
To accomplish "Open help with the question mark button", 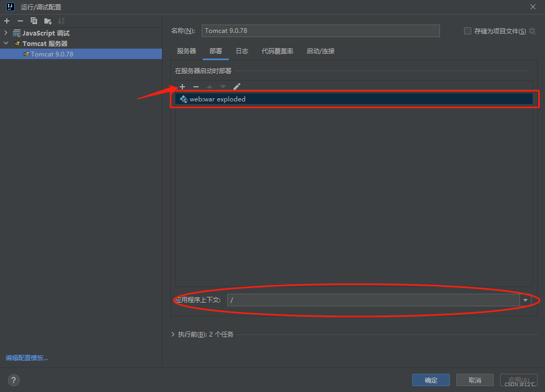I will (14, 380).
